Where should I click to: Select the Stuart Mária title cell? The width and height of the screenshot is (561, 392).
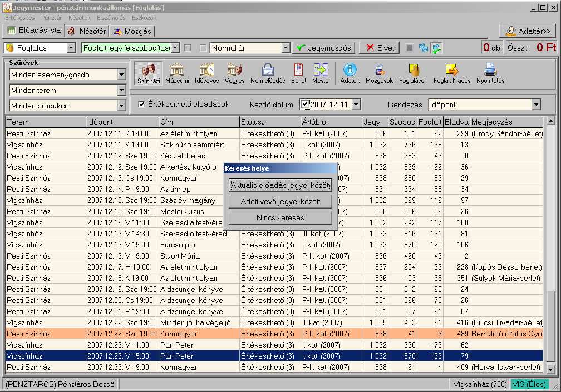(x=199, y=256)
